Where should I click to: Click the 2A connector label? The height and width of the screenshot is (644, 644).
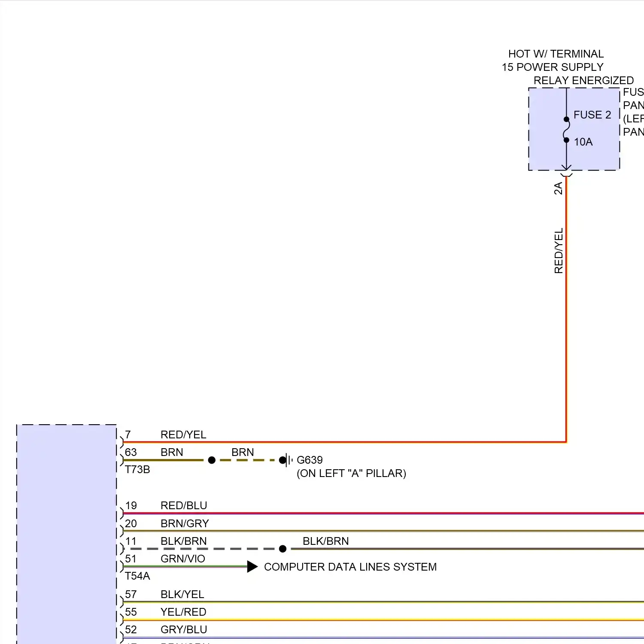click(558, 188)
